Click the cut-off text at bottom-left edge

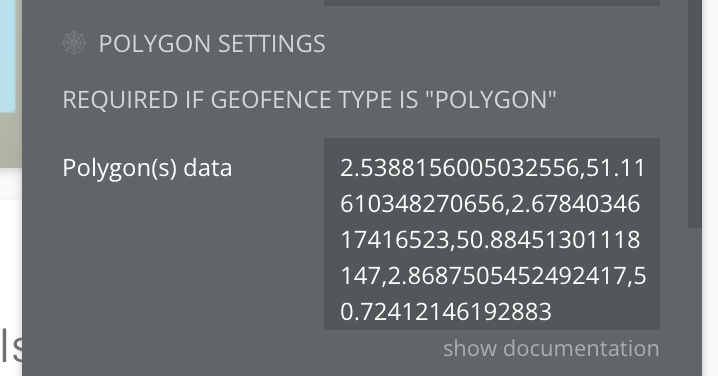pos(11,346)
